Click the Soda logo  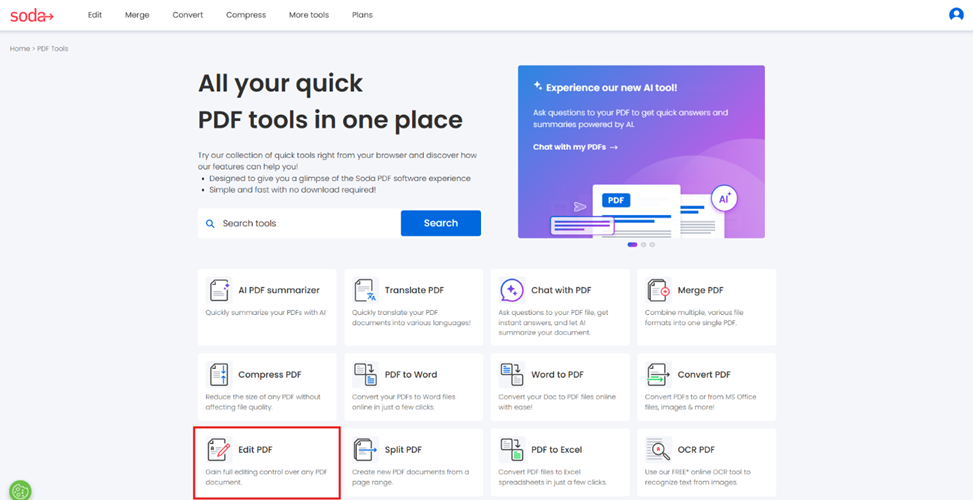coord(32,15)
